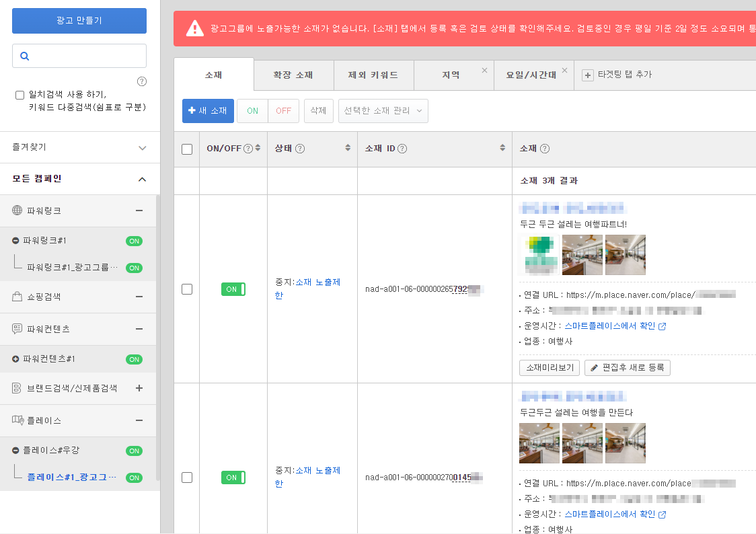
Task: Expand the 브랜드검색/신제품검색 category plus
Action: [x=139, y=388]
